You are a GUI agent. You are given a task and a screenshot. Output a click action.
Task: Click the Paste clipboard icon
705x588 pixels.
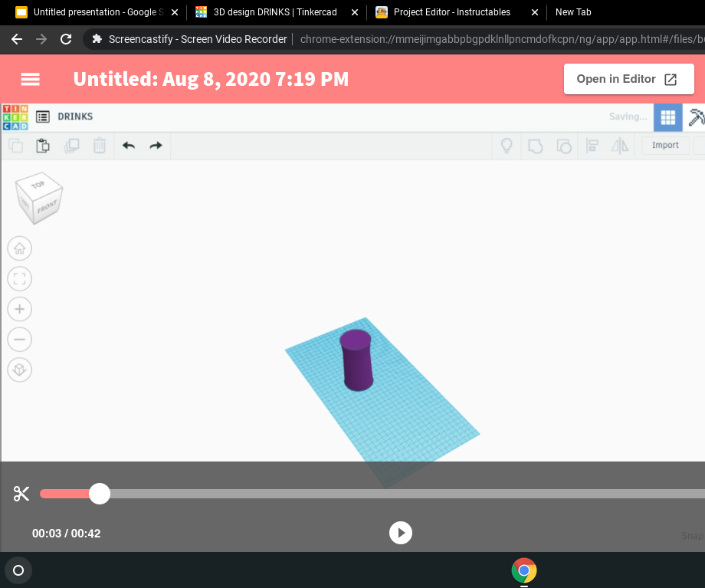coord(43,146)
